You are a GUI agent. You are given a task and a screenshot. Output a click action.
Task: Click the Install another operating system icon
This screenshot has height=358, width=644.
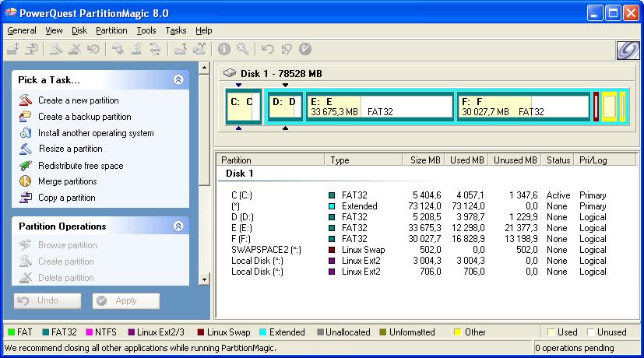26,132
